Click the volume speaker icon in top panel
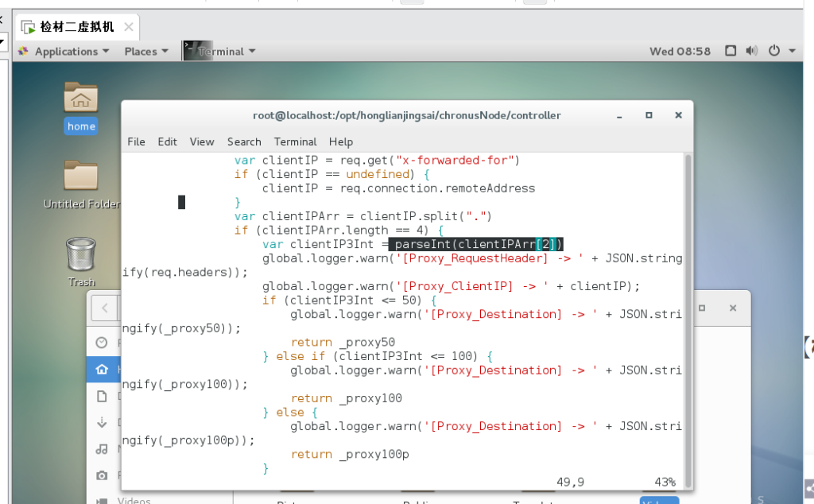This screenshot has height=504, width=814. click(752, 51)
